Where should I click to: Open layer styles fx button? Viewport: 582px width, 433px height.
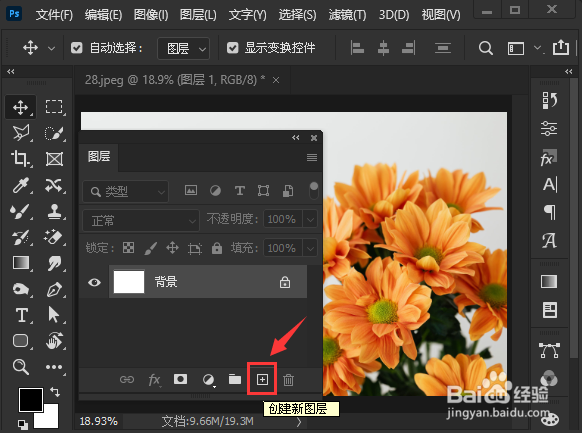coord(154,380)
